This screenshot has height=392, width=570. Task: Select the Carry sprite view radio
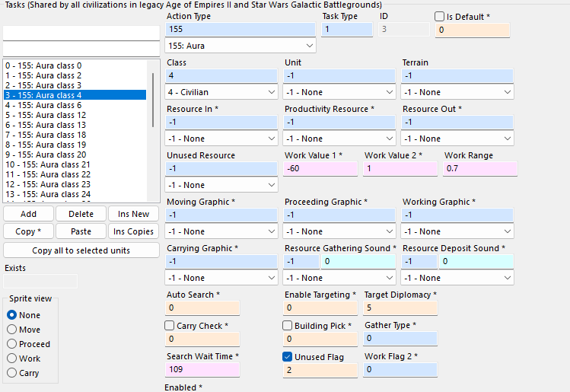pos(11,373)
